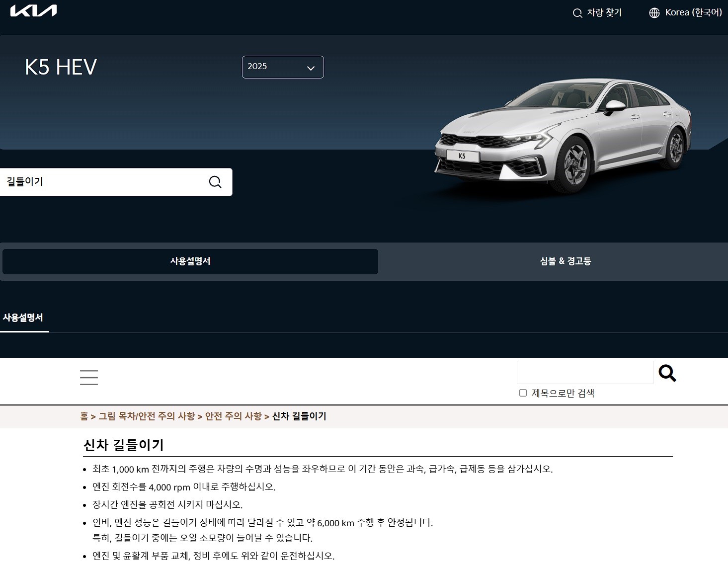Image resolution: width=728 pixels, height=564 pixels.
Task: Click the 신차 길들이기 heading
Action: [124, 445]
